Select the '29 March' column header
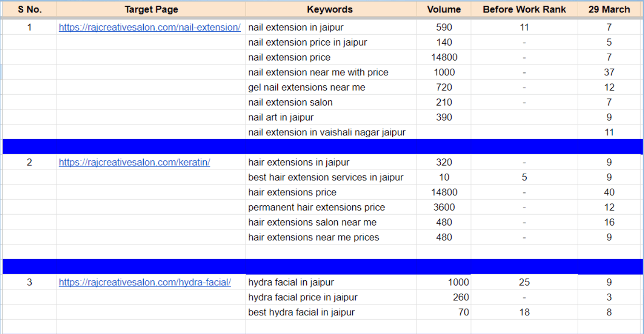This screenshot has height=334, width=644. [609, 10]
